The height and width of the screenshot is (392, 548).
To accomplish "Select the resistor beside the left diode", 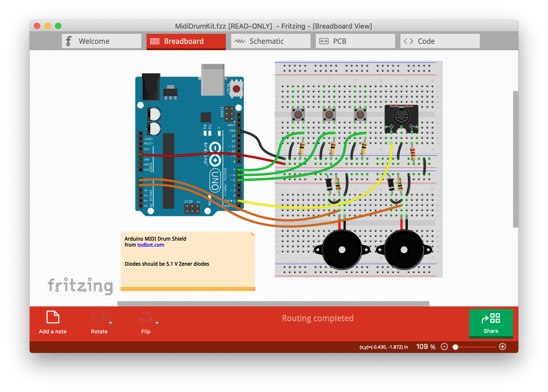I will [x=337, y=184].
